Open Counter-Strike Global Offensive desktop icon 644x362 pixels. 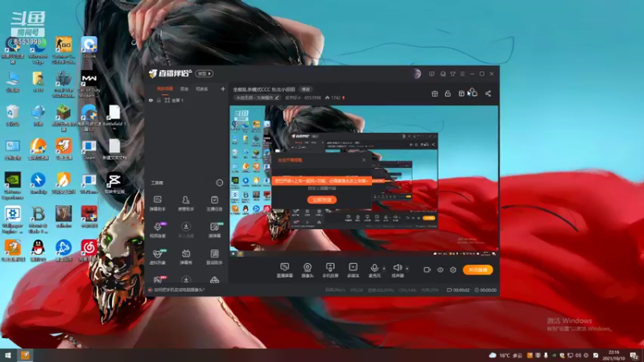64,51
